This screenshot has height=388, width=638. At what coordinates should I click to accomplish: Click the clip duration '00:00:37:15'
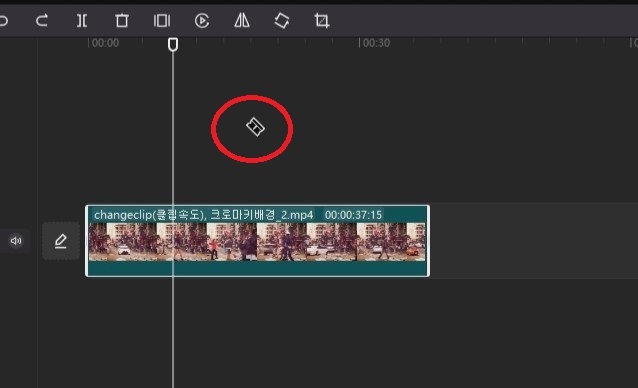click(x=353, y=215)
